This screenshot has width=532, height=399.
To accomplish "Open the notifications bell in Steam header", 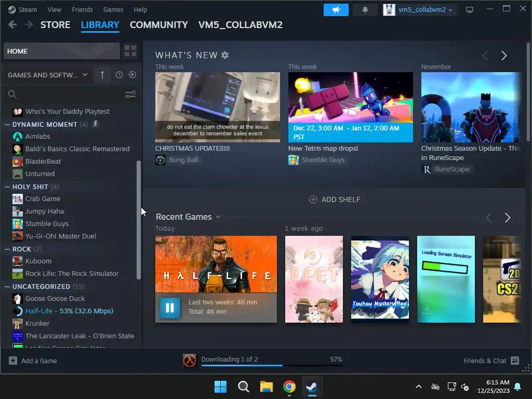I will tap(365, 10).
